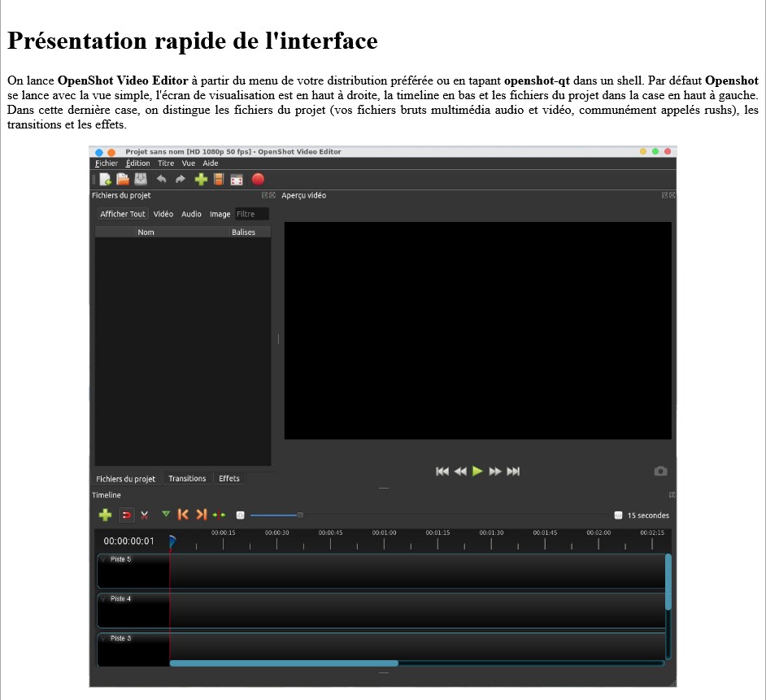Toggle the magnet snapping tool

pos(127,515)
